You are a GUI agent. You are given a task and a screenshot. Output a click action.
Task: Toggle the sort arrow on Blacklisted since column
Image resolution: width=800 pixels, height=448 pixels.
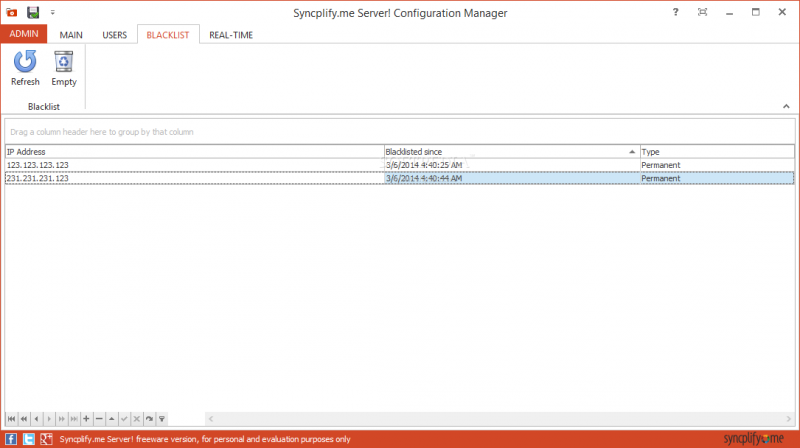[x=632, y=152]
